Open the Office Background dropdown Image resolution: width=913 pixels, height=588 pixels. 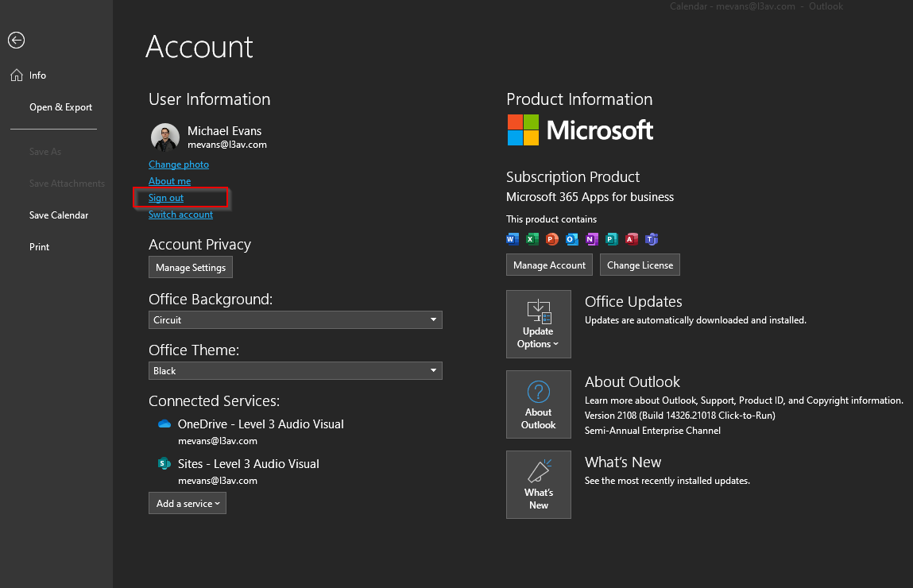click(296, 319)
